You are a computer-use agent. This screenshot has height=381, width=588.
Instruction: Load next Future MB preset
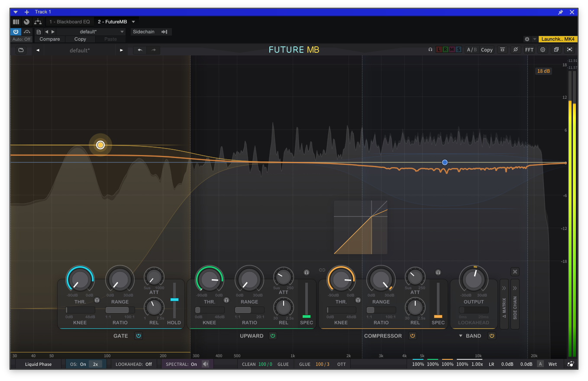[x=122, y=50]
